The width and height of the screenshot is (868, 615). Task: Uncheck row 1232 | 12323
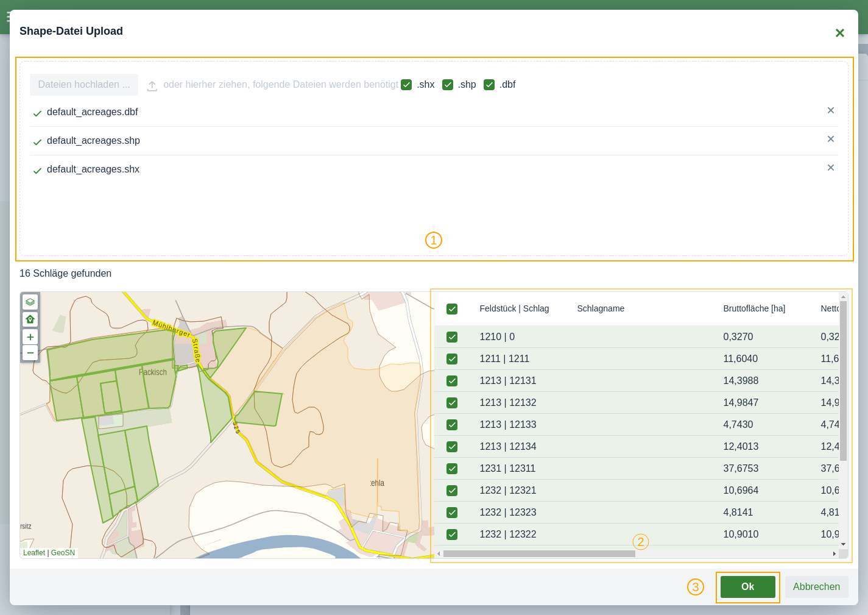(452, 513)
